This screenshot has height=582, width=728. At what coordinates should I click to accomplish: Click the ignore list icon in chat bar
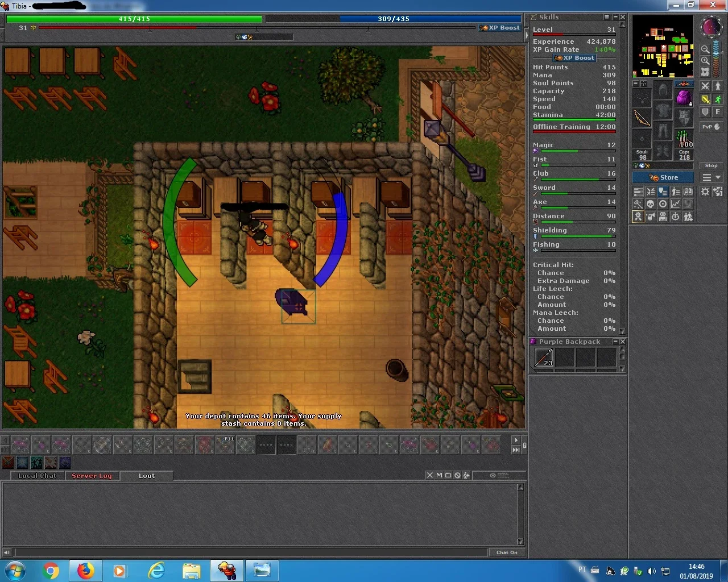coord(457,475)
